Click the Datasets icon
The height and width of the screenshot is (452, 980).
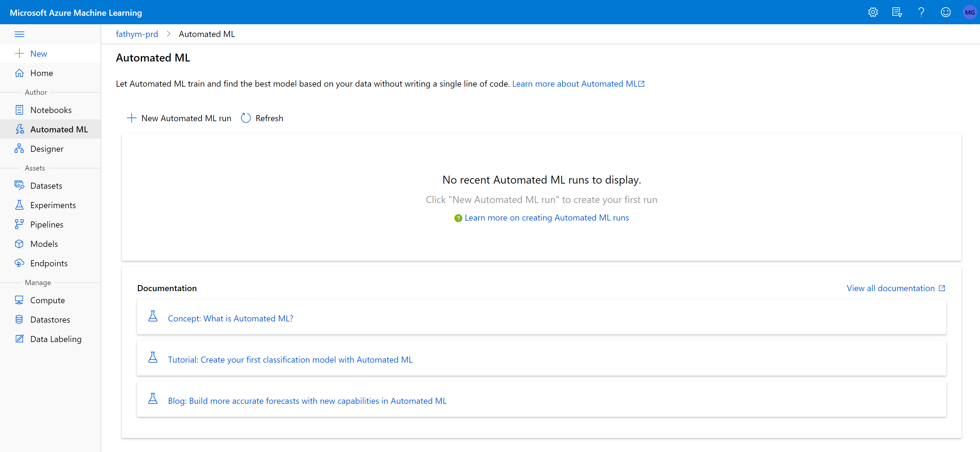[x=19, y=185]
